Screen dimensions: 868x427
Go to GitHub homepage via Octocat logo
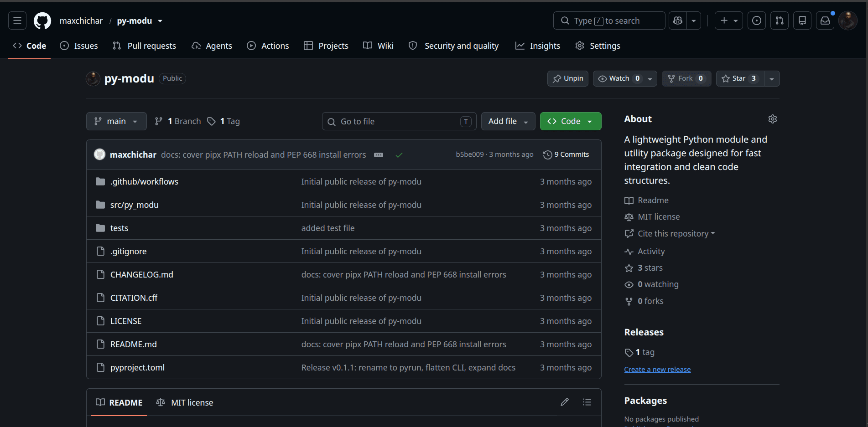pos(42,21)
